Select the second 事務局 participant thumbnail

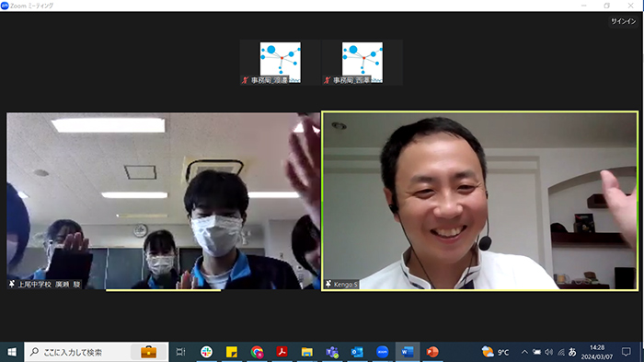[x=362, y=63]
